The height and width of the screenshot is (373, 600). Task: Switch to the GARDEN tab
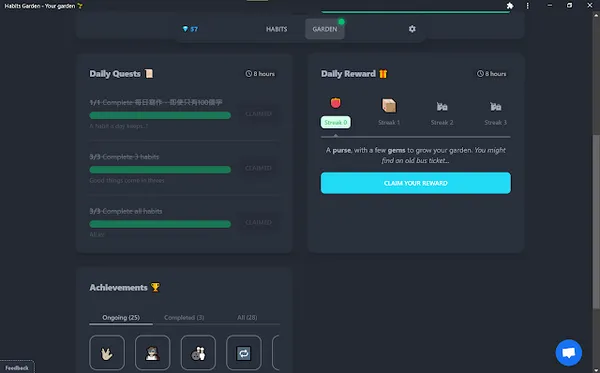click(325, 29)
